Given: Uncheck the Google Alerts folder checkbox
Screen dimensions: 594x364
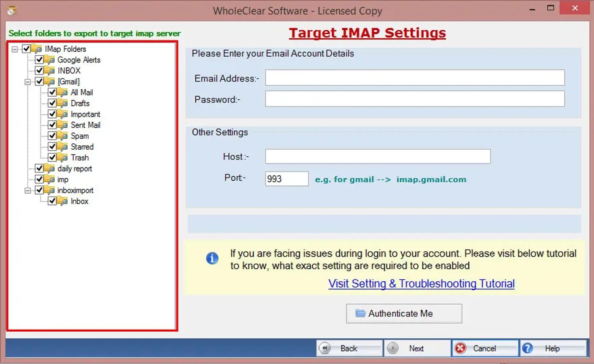Looking at the screenshot, I should point(39,60).
